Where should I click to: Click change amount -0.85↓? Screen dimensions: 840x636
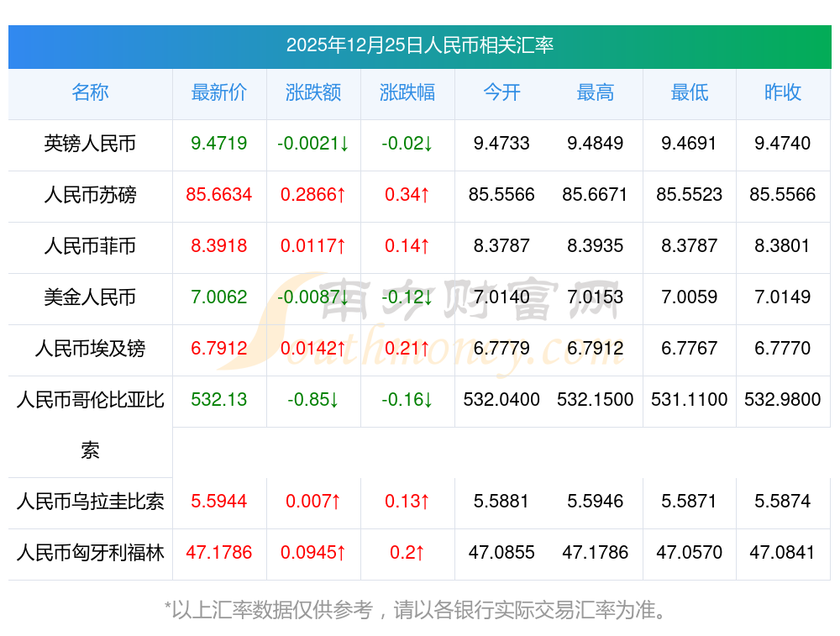[313, 400]
